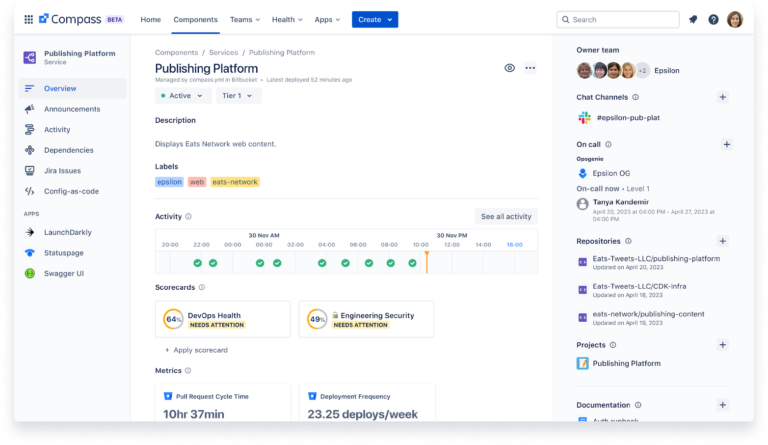Click the notifications bell icon
Screen dimensions: 768x445
pyautogui.click(x=693, y=19)
